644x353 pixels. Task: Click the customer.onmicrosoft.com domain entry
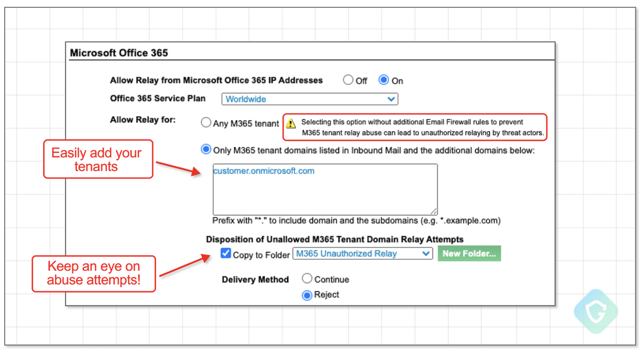tap(264, 171)
